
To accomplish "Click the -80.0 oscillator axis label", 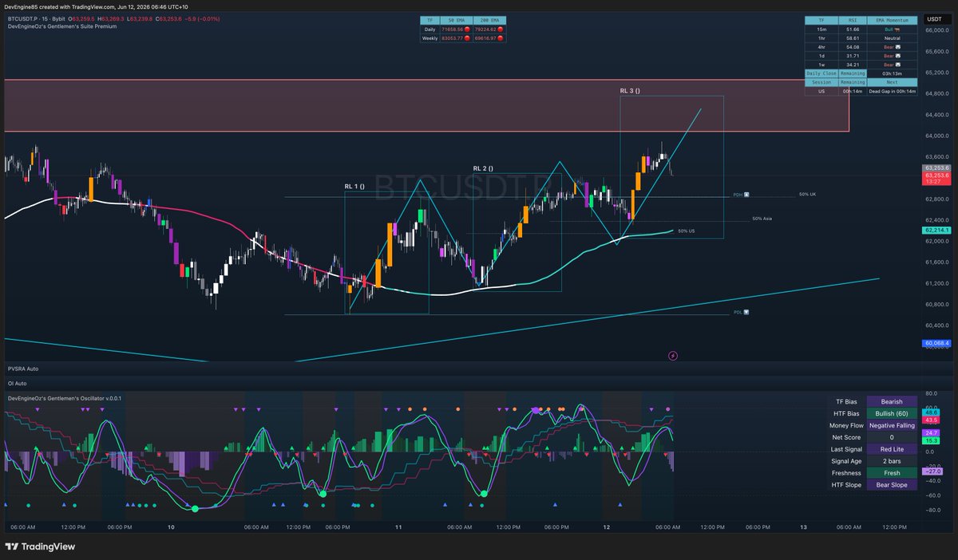I will [x=932, y=511].
